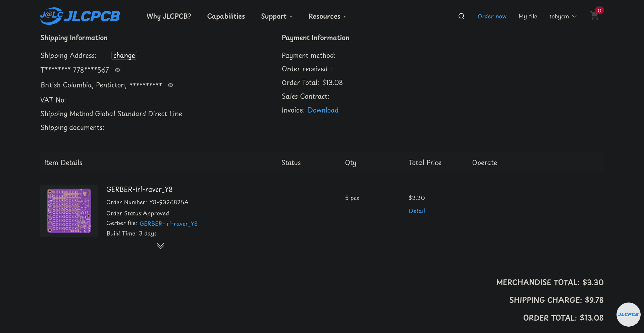Image resolution: width=644 pixels, height=333 pixels.
Task: Click Shipping Method:Global Standard Direct Line text
Action: coord(111,114)
